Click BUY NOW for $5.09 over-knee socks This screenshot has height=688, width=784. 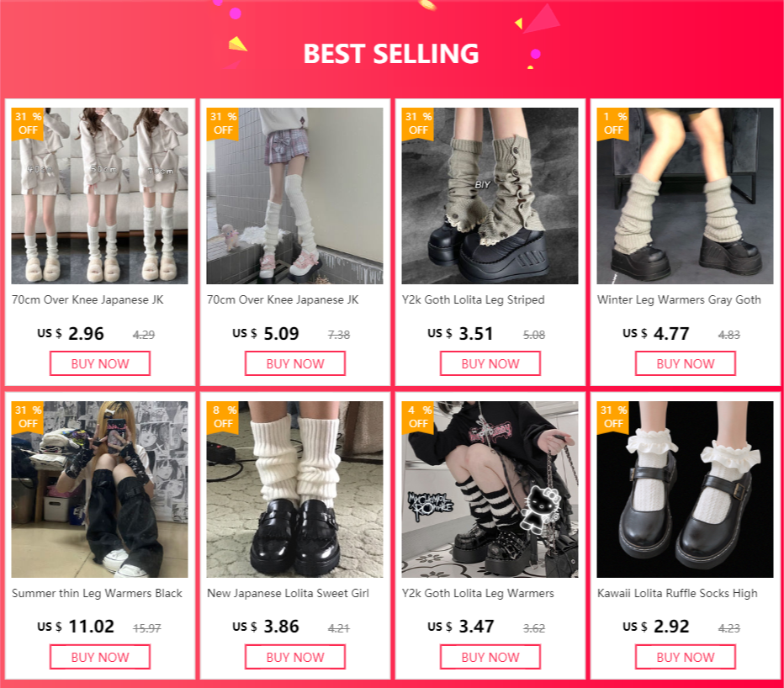click(295, 363)
